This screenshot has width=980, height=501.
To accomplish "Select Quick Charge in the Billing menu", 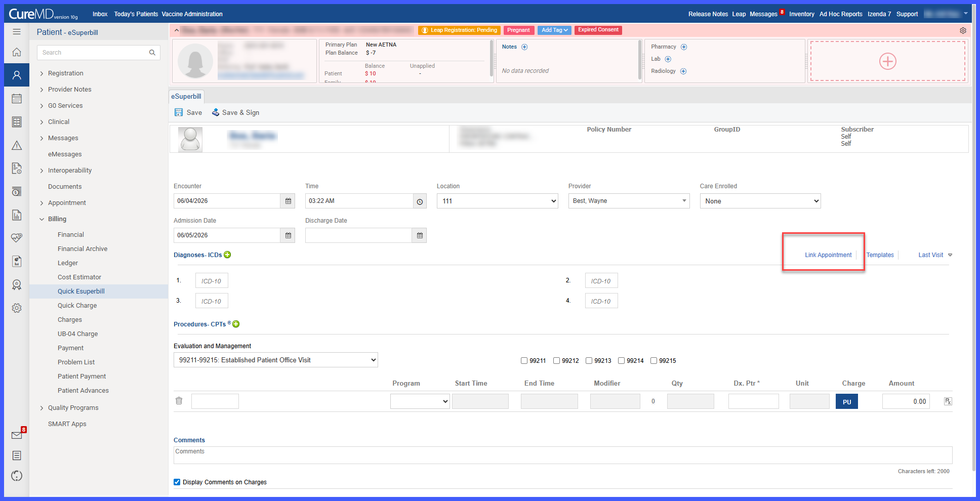I will point(77,306).
